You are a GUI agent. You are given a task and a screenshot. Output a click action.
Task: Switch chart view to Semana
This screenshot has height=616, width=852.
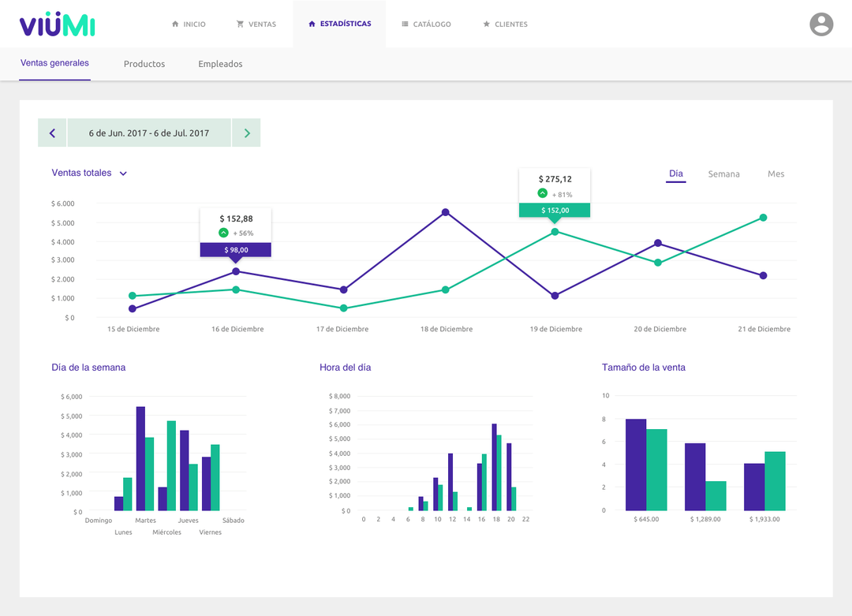tap(723, 174)
